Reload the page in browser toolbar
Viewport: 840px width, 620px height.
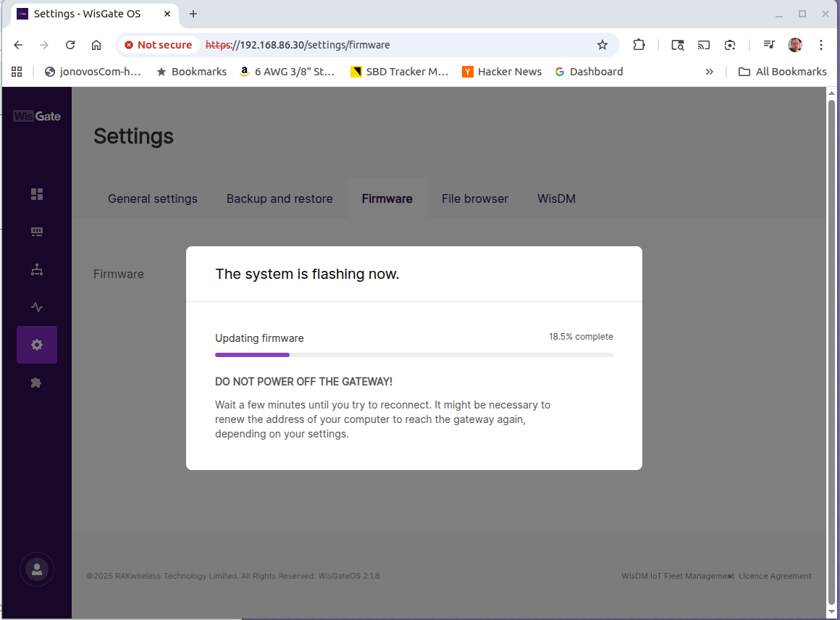tap(70, 45)
